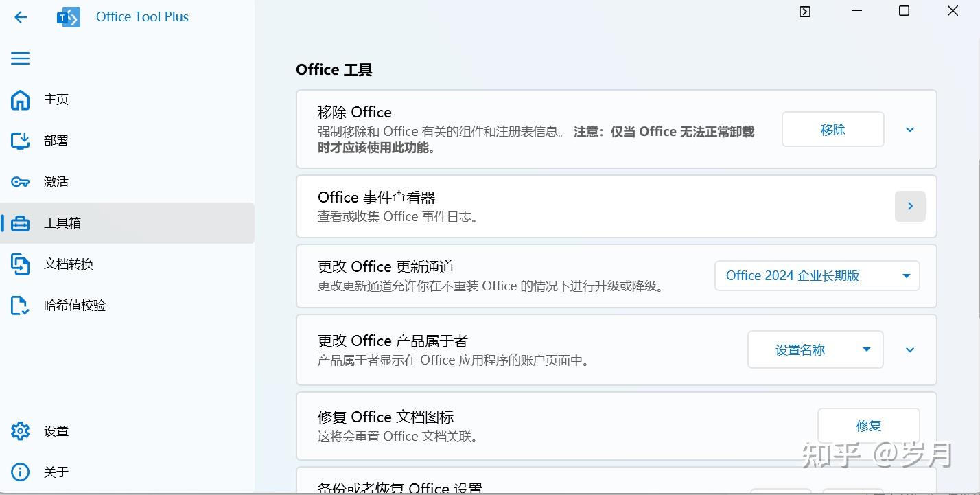Open the 部署 page

pyautogui.click(x=127, y=141)
